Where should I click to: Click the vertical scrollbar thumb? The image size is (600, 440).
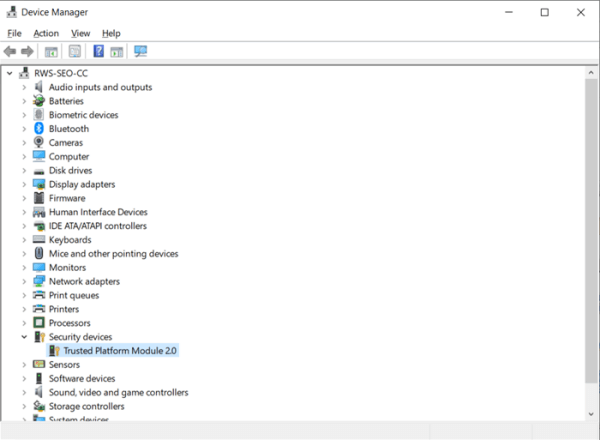(591, 231)
